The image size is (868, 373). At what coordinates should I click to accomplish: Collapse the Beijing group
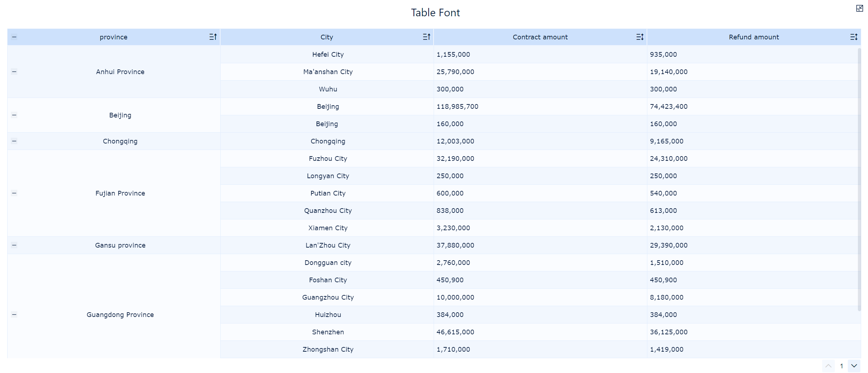(x=14, y=115)
